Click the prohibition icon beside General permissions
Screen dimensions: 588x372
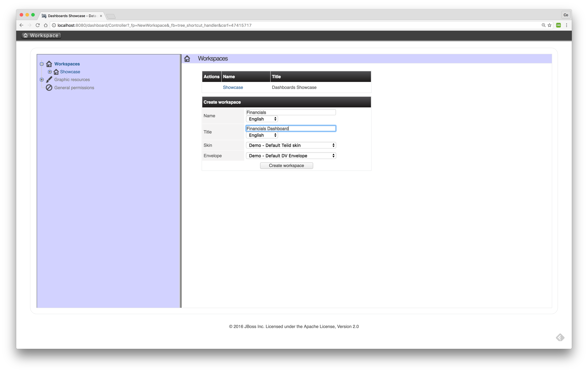click(49, 88)
